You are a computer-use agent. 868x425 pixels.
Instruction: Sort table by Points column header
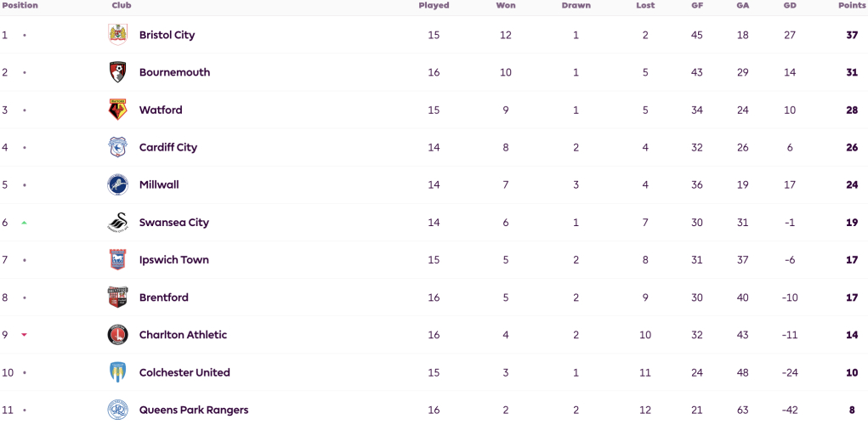[851, 6]
